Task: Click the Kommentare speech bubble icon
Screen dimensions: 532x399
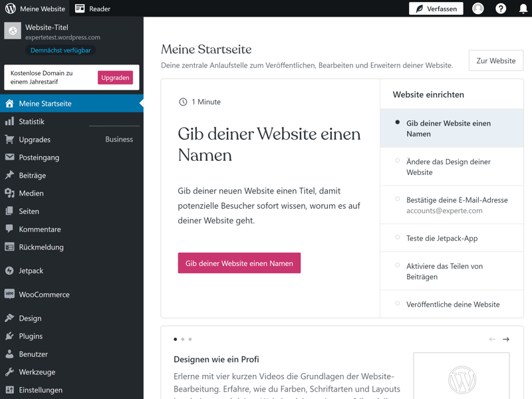Action: pyautogui.click(x=9, y=229)
